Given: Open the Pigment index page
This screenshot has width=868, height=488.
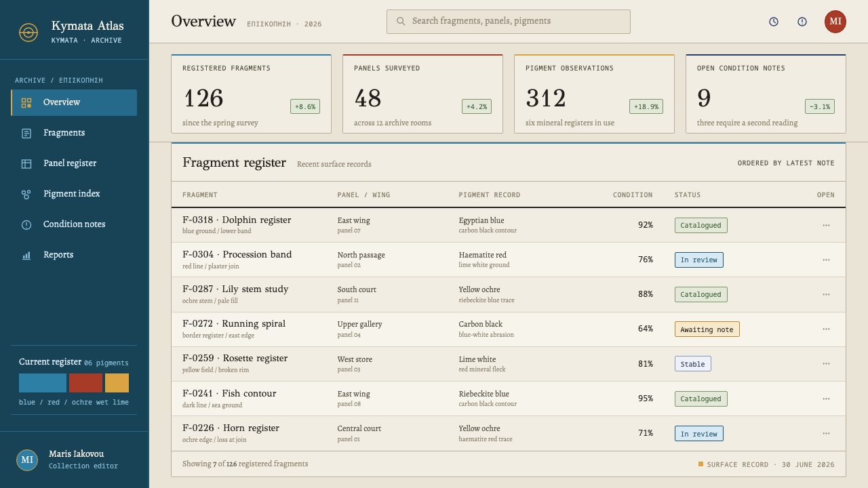Looking at the screenshot, I should (74, 194).
